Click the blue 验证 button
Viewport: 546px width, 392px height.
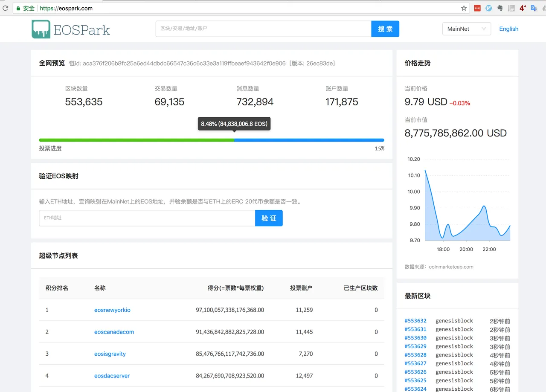[269, 218]
